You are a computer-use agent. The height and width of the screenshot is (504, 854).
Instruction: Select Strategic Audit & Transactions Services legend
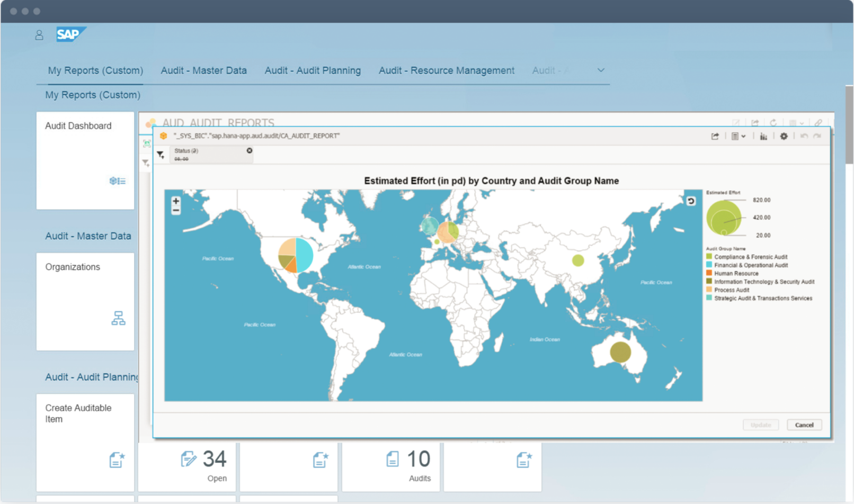pyautogui.click(x=759, y=298)
